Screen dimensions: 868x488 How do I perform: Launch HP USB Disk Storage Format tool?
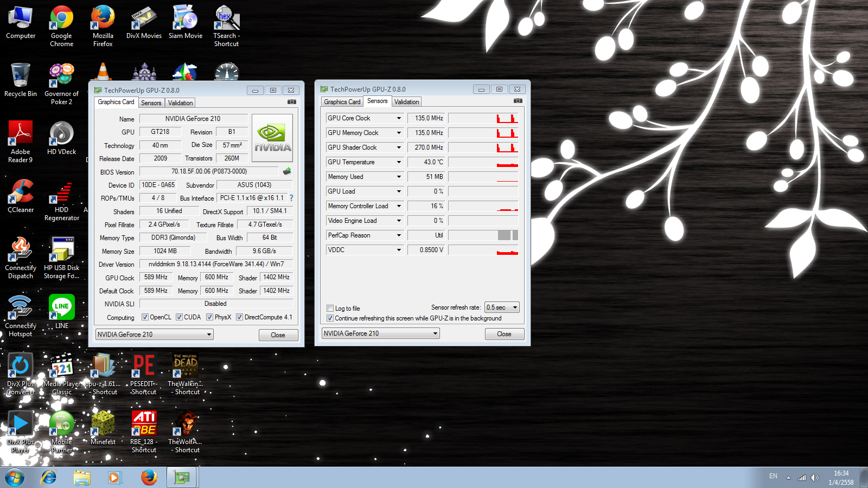pos(62,258)
